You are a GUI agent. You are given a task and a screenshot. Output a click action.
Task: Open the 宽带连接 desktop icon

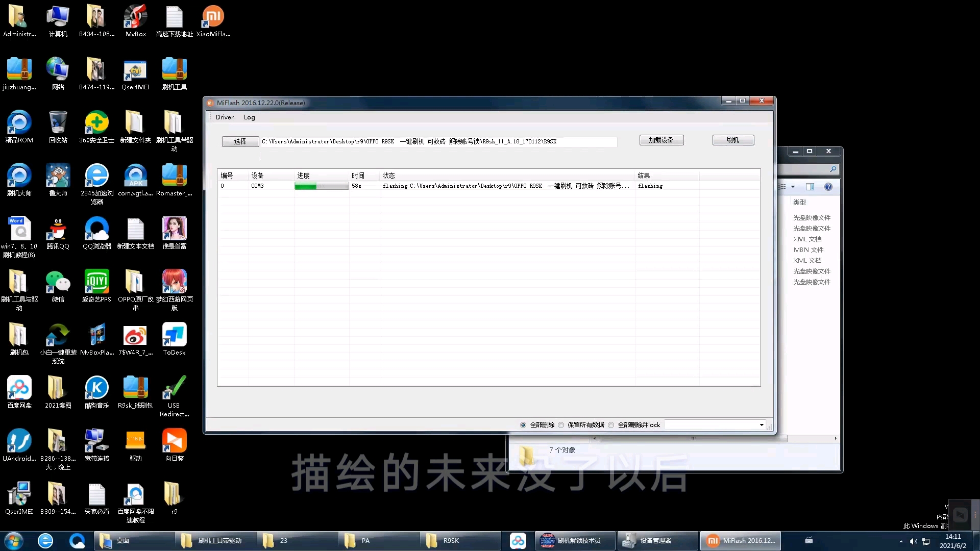click(x=97, y=446)
